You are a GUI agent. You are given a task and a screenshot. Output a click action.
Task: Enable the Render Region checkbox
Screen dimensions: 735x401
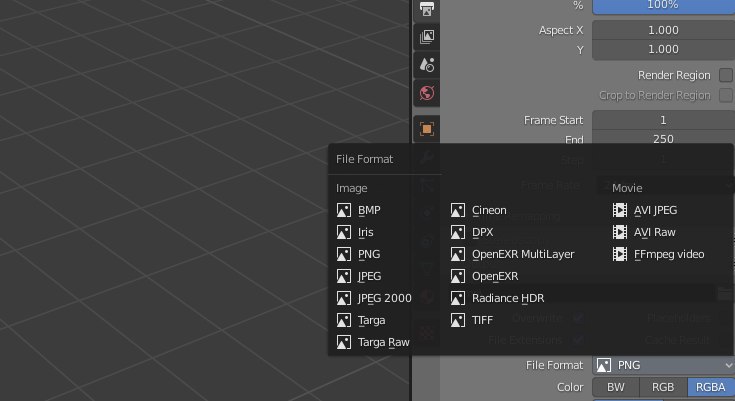pyautogui.click(x=726, y=75)
